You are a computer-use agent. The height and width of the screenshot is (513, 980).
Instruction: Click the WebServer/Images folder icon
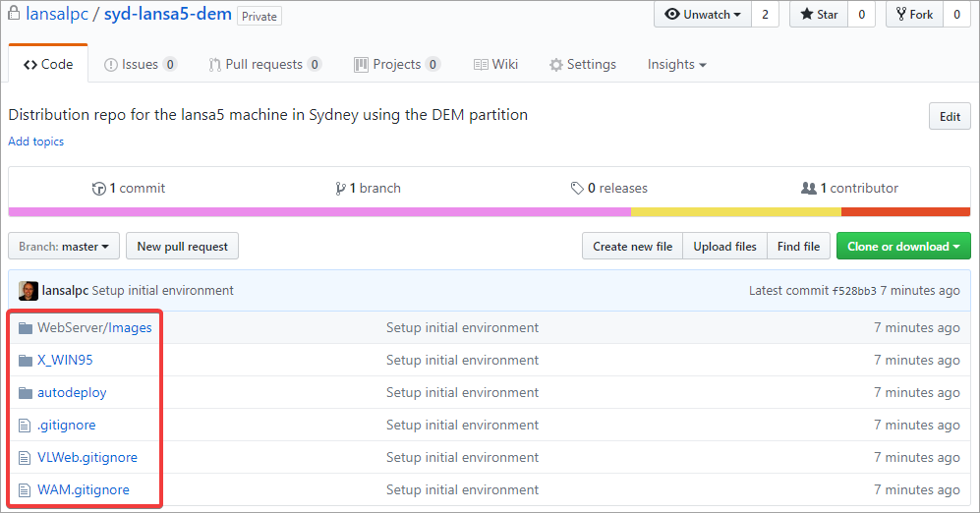(x=26, y=327)
